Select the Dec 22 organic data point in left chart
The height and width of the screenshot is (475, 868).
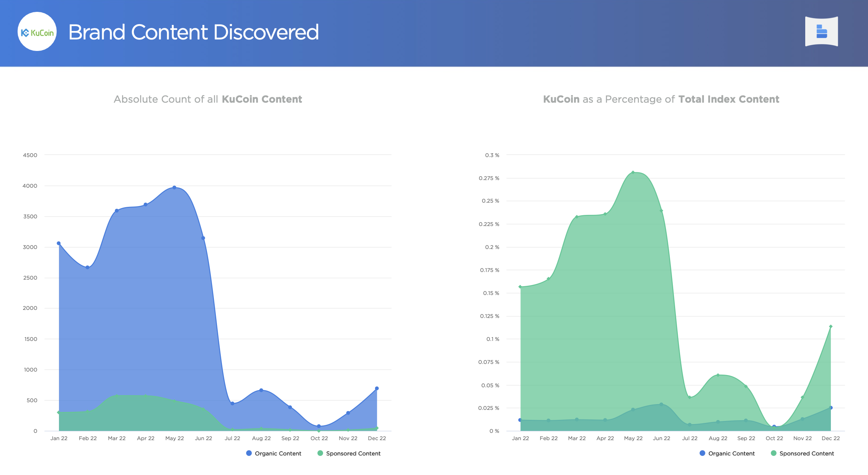click(377, 388)
